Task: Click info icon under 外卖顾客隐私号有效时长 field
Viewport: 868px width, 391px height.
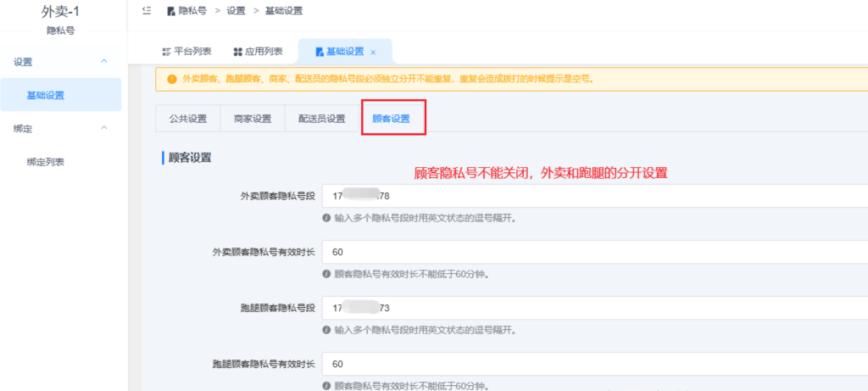Action: pyautogui.click(x=326, y=274)
